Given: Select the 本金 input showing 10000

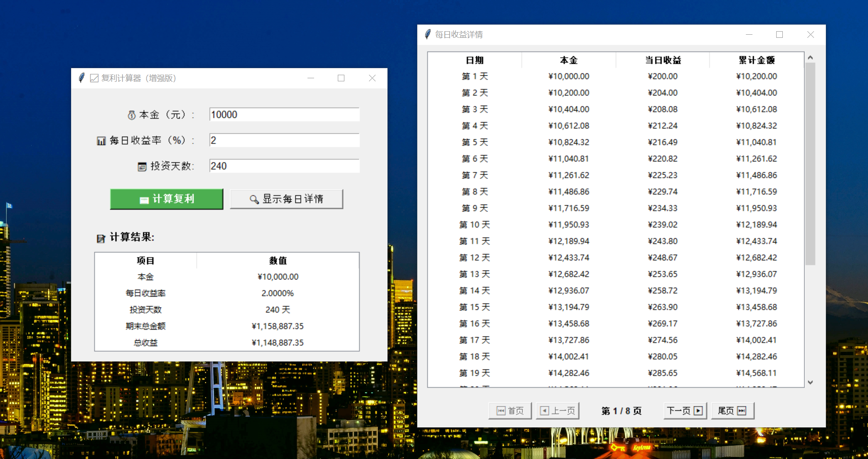Looking at the screenshot, I should click(x=284, y=114).
